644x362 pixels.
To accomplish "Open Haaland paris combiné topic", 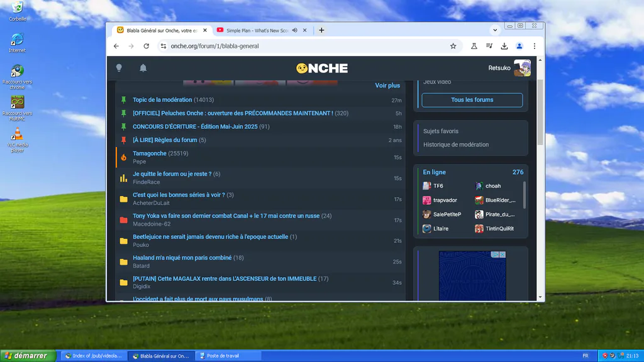I will (182, 258).
